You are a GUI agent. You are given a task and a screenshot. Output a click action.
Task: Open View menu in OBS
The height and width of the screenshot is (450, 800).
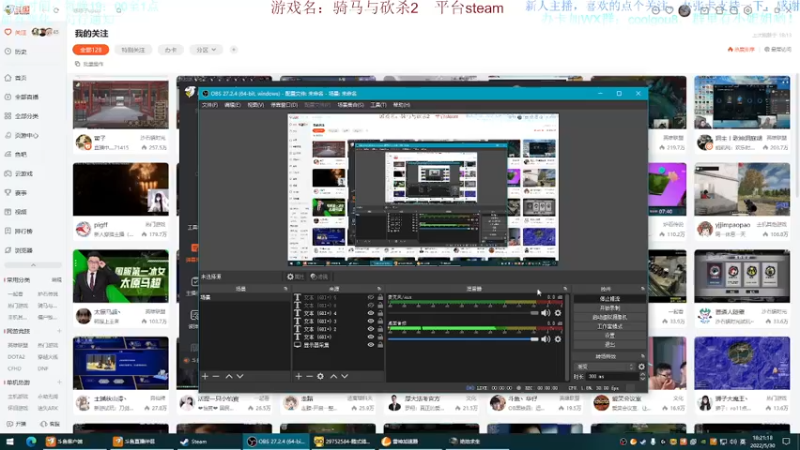(256, 105)
